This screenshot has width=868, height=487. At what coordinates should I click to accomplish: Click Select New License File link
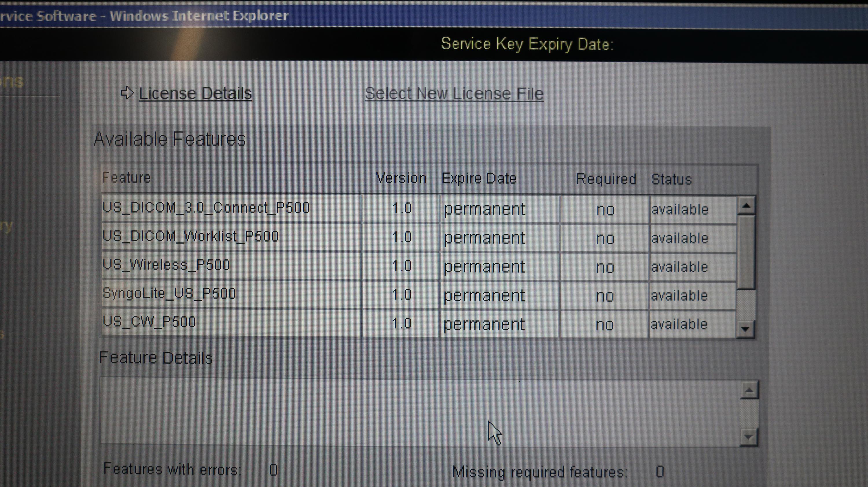click(454, 94)
